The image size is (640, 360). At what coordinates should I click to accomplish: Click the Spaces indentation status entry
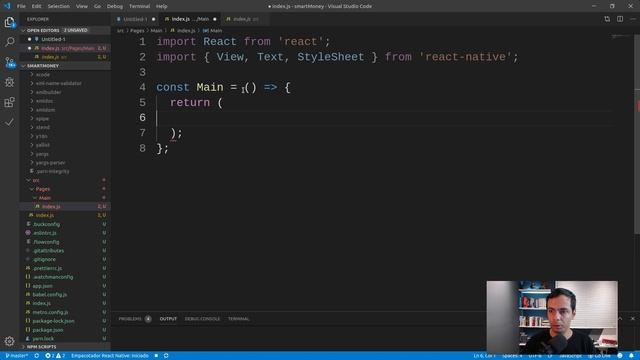coord(512,356)
